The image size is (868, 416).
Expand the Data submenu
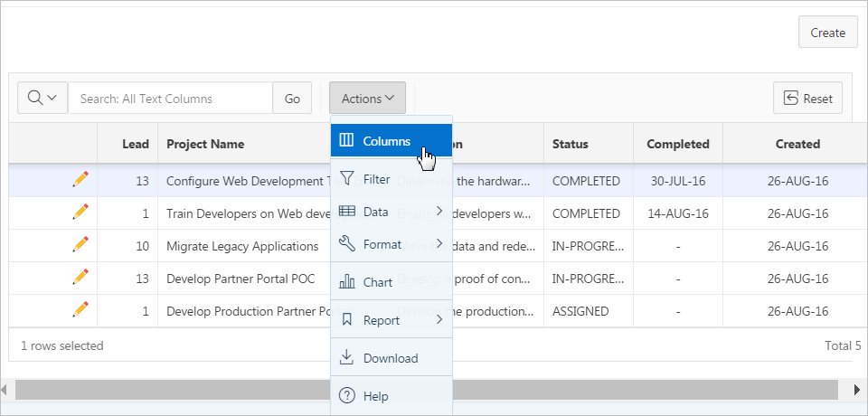click(391, 212)
